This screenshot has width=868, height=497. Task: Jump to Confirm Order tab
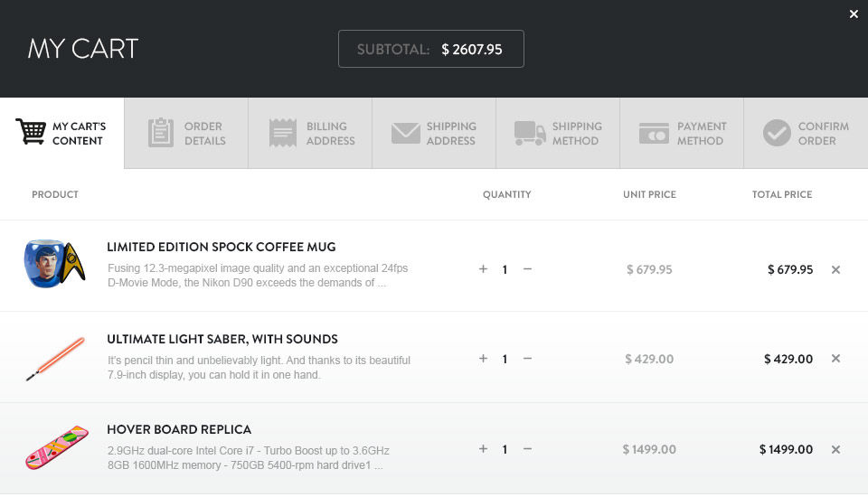pos(806,134)
